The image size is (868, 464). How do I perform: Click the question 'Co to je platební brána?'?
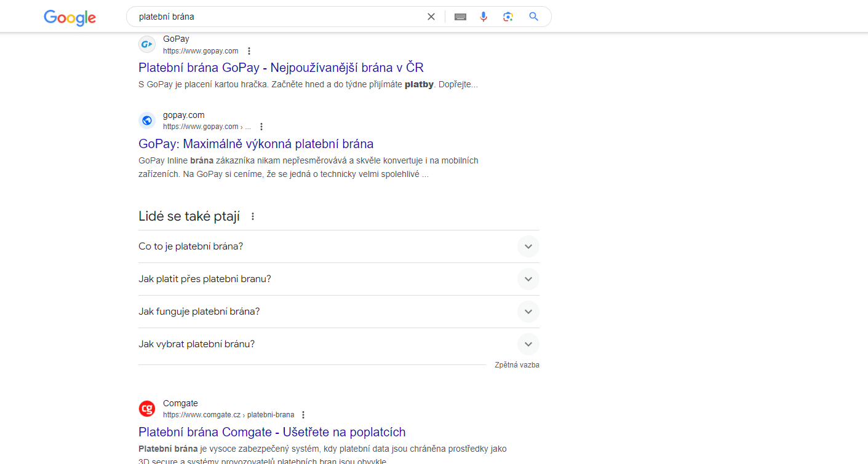coord(191,246)
